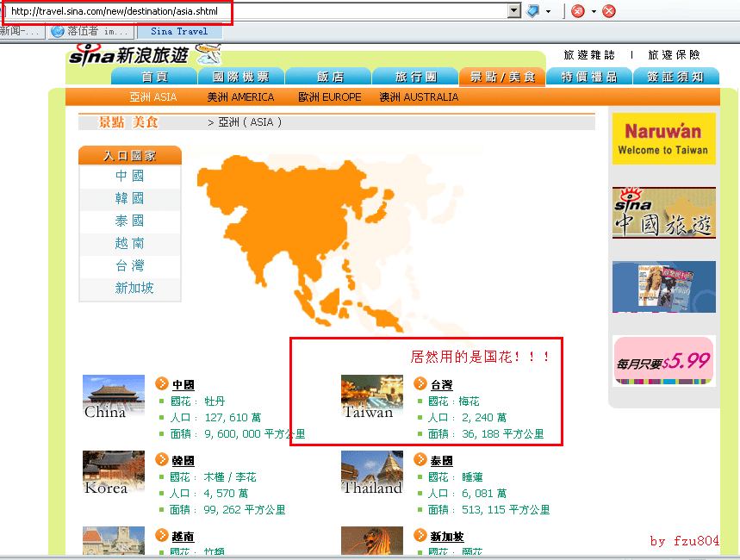The width and height of the screenshot is (740, 560).
Task: Click into the browser address bar
Action: pyautogui.click(x=258, y=11)
